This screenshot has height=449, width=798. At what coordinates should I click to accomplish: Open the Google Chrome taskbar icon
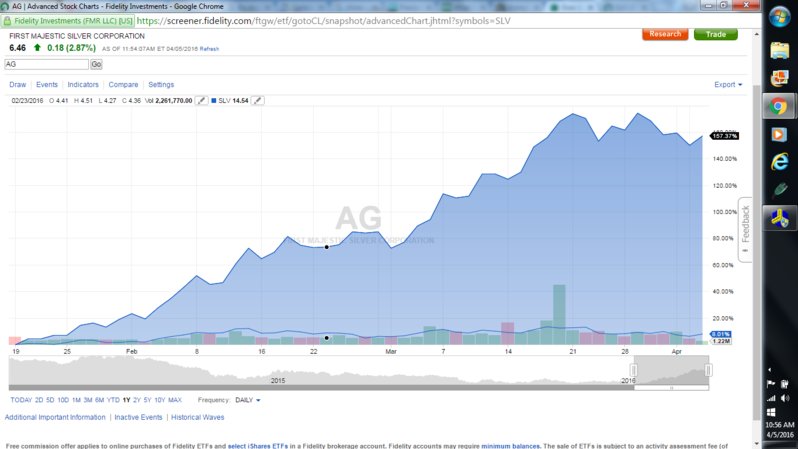point(778,106)
